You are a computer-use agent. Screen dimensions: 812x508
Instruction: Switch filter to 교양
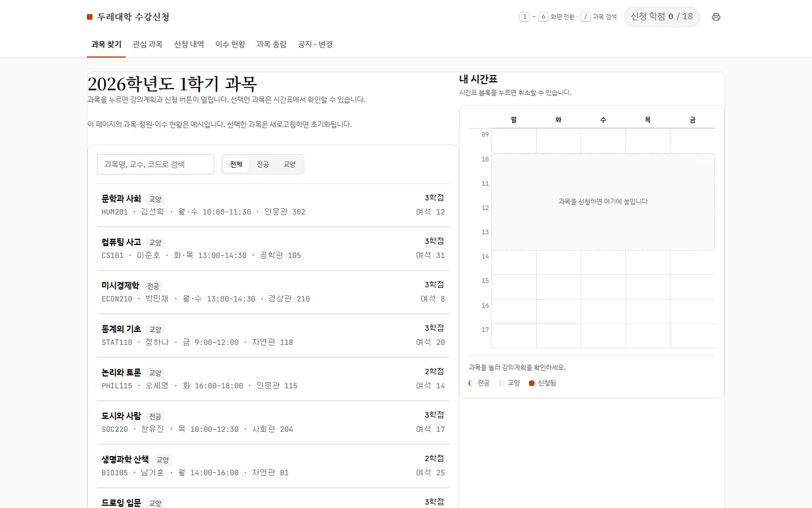(x=290, y=164)
